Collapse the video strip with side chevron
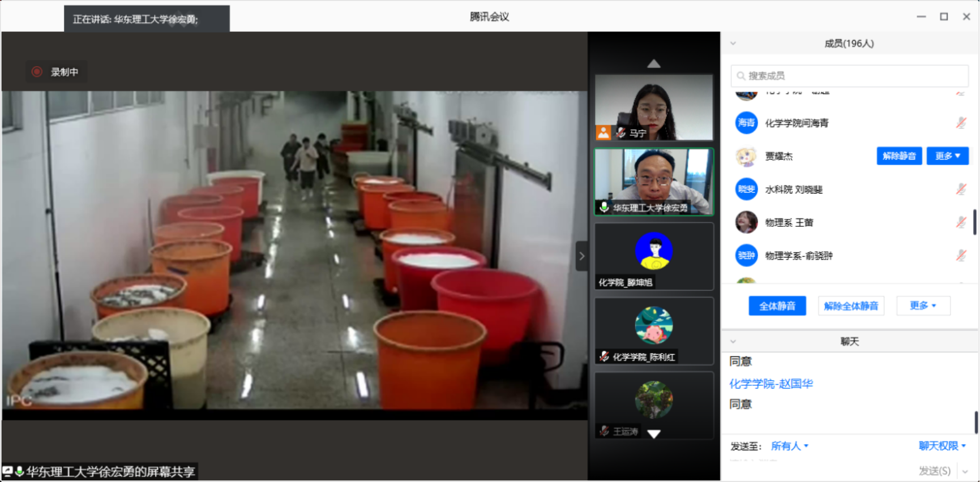The width and height of the screenshot is (980, 482). click(581, 256)
